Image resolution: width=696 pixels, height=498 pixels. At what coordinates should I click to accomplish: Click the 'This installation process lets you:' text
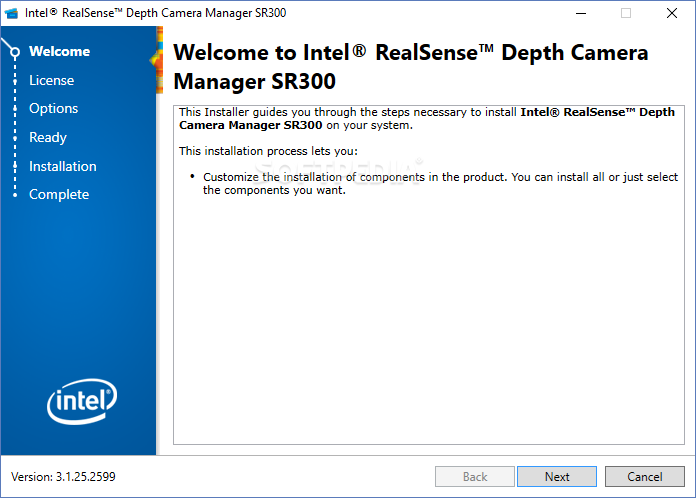268,151
